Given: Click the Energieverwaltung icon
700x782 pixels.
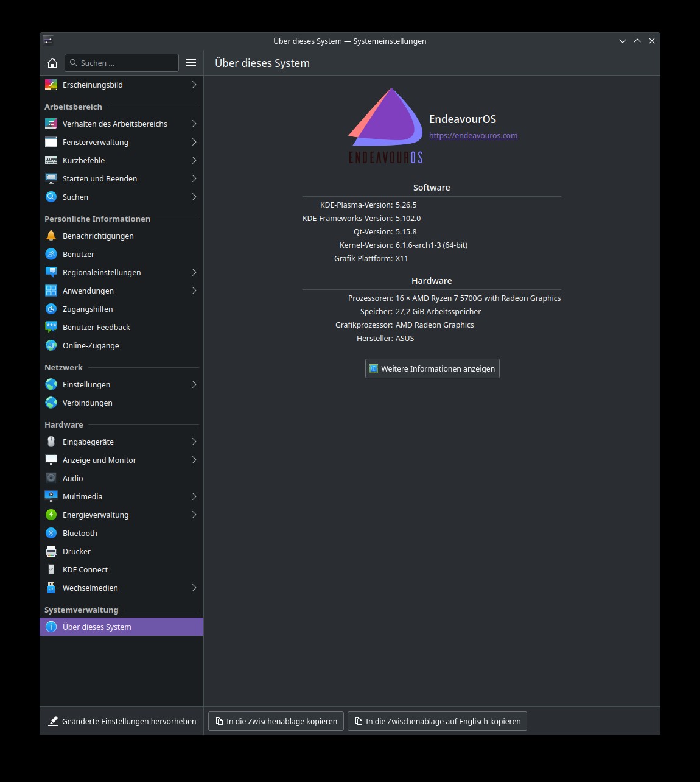Looking at the screenshot, I should coord(51,515).
